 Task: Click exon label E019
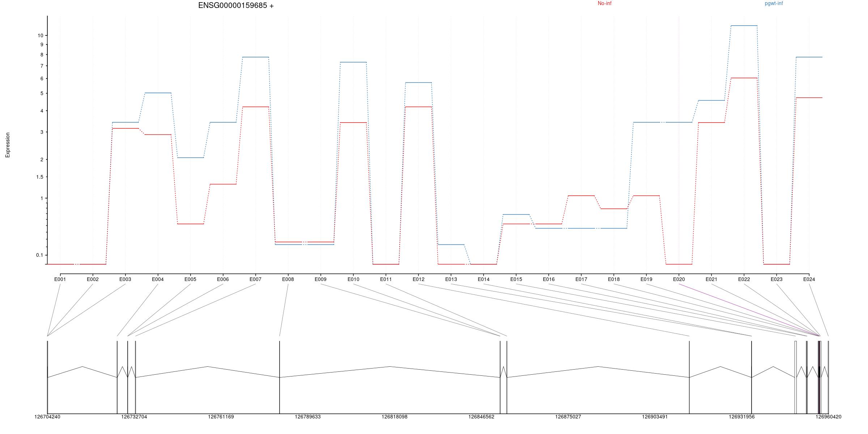pos(646,279)
